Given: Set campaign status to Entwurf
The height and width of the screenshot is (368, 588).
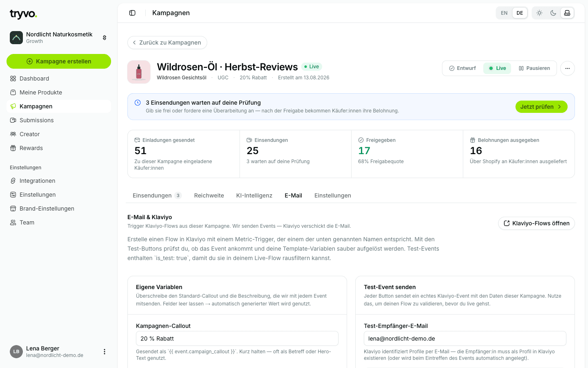Looking at the screenshot, I should (463, 68).
